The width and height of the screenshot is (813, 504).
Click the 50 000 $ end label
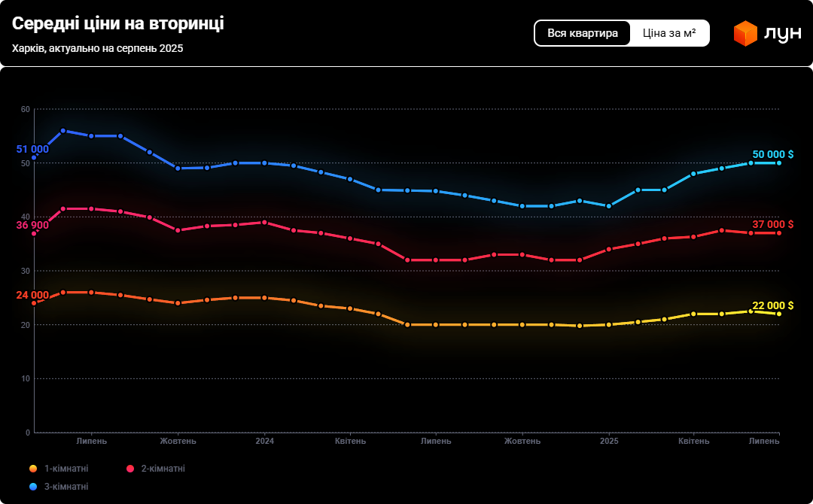pos(772,154)
